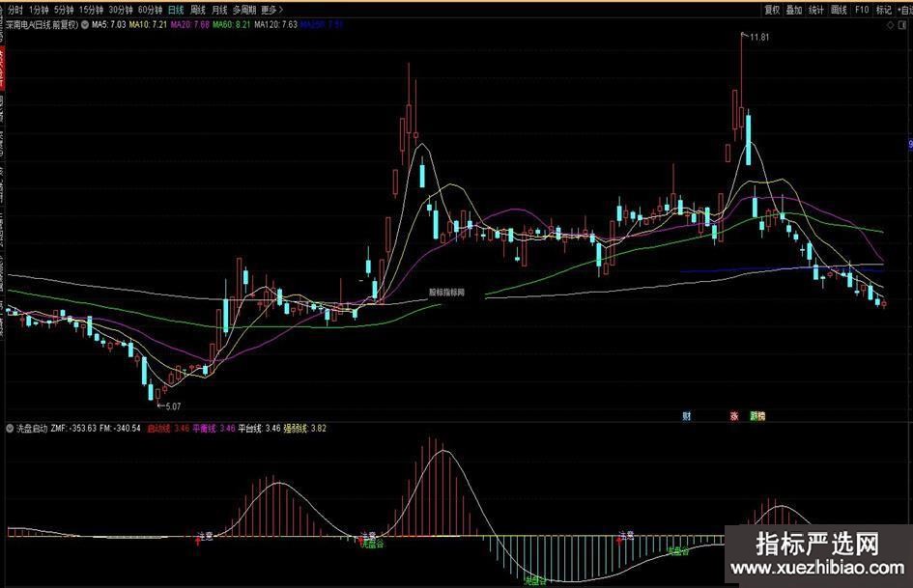Click the MA5: 7.03 indicator value
Screen dimensions: 913x588
pos(109,25)
